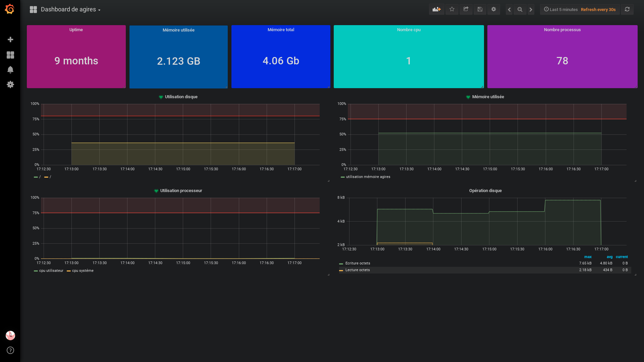Open the user avatar profile
The width and height of the screenshot is (644, 362).
(10, 336)
